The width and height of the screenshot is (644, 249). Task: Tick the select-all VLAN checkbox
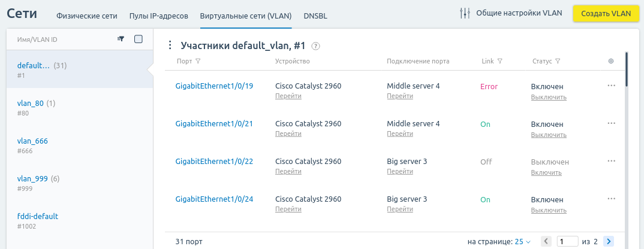pyautogui.click(x=139, y=39)
